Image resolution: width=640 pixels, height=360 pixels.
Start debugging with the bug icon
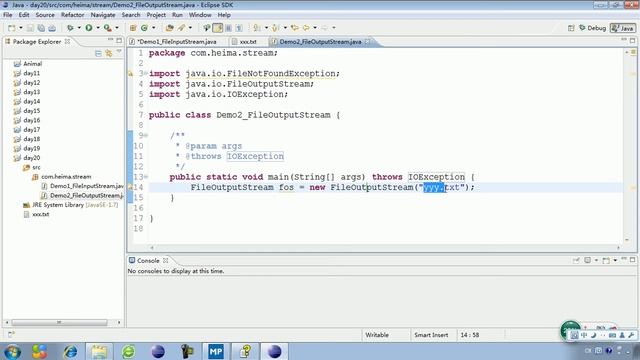[70, 28]
